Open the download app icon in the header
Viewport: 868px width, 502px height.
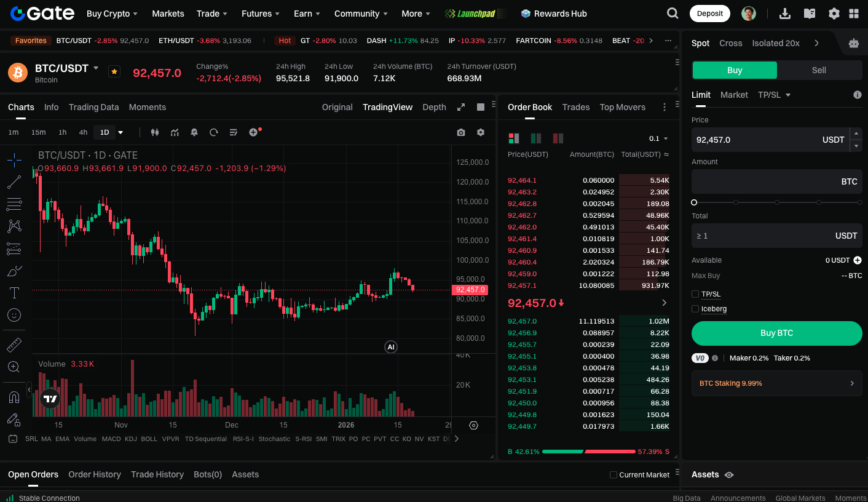tap(785, 14)
